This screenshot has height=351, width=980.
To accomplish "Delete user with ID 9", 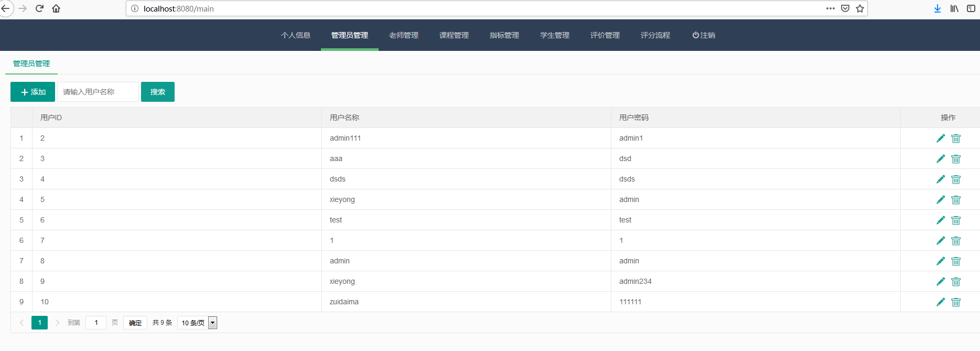I will 956,282.
